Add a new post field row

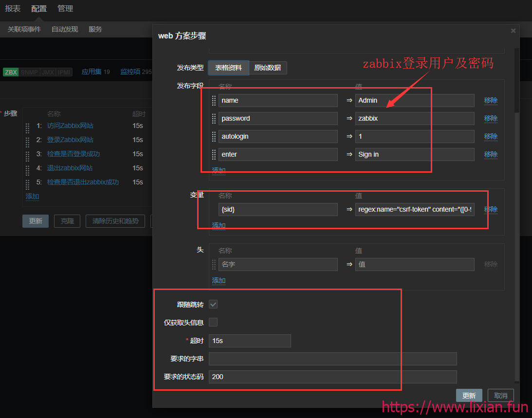[x=219, y=170]
